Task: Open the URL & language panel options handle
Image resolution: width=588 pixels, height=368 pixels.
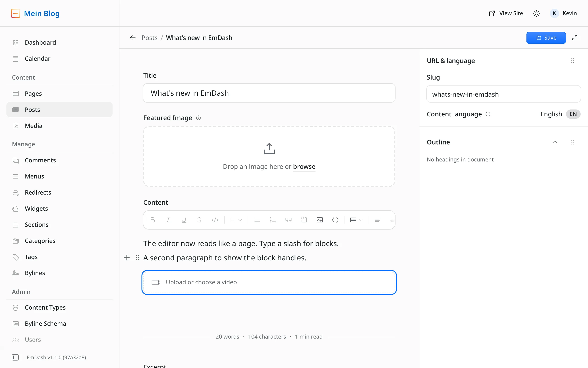Action: (572, 60)
